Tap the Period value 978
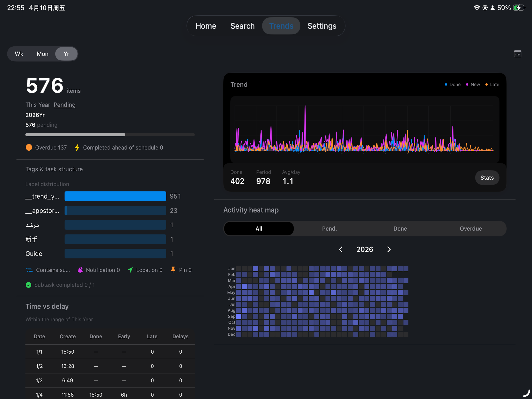 pos(263,181)
